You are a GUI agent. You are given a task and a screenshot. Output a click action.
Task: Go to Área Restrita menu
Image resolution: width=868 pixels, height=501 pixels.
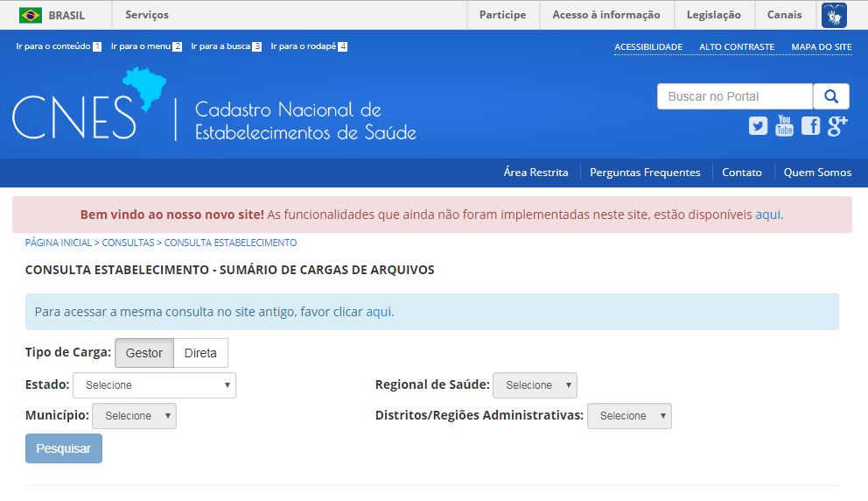535,173
